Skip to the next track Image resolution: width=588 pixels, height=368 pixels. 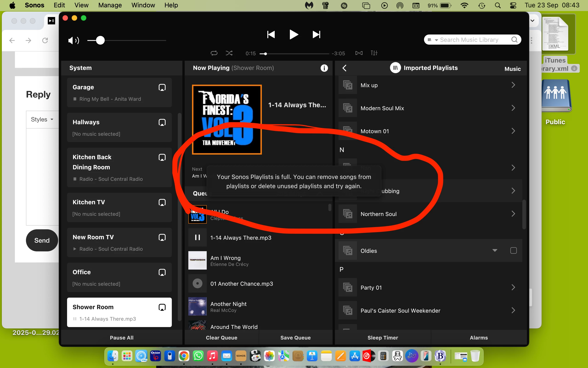tap(316, 34)
